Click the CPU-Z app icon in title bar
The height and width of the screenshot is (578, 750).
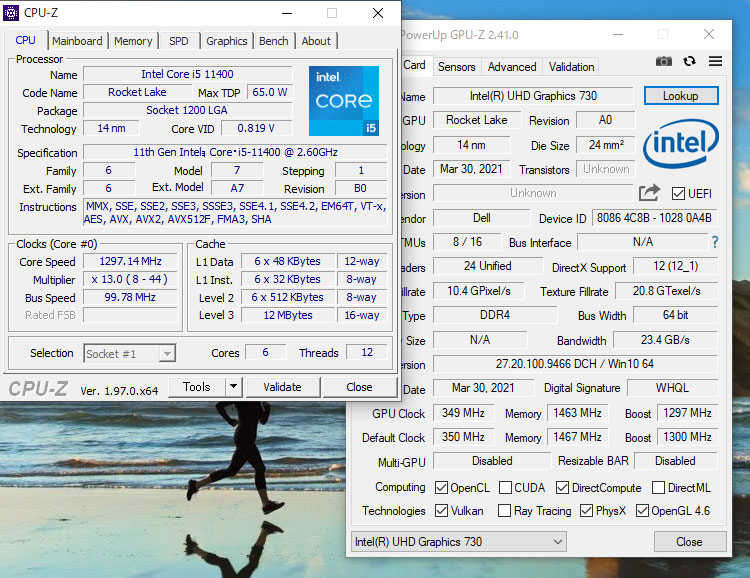point(11,13)
